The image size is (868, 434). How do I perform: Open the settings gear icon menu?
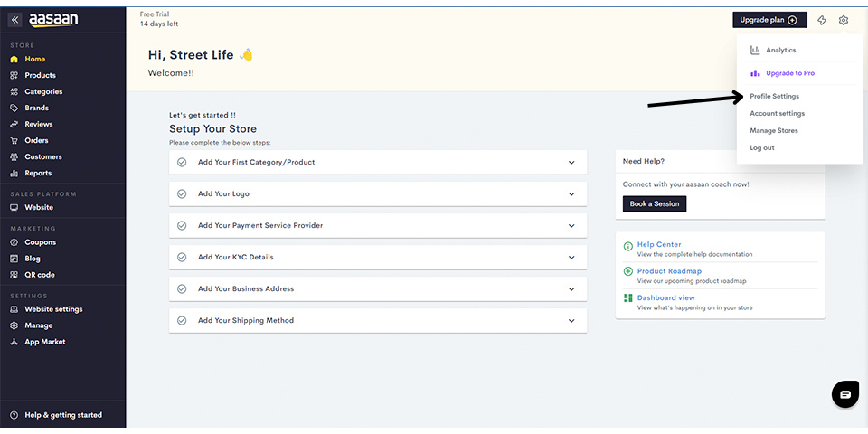tap(843, 20)
